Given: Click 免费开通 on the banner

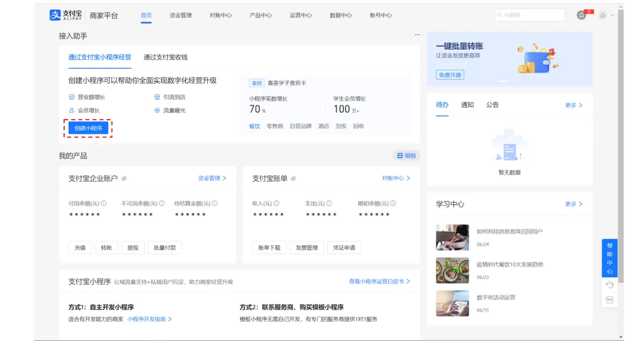Looking at the screenshot, I should point(450,75).
